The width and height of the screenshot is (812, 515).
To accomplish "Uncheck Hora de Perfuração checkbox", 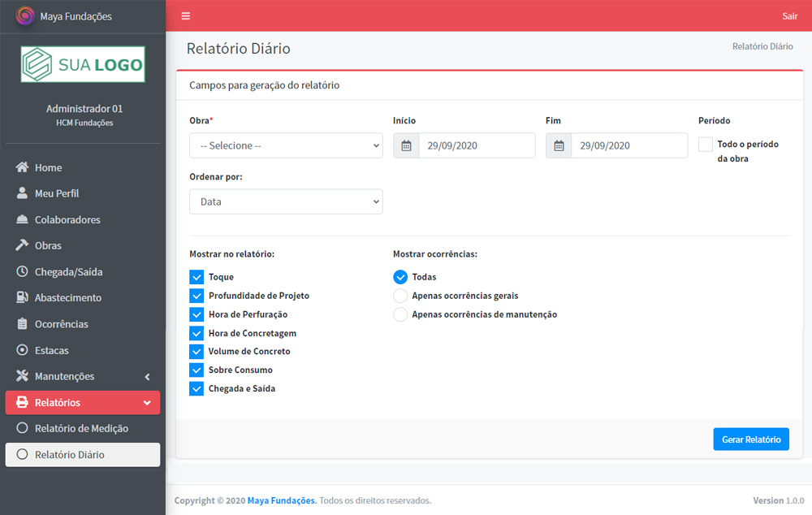I will point(197,314).
